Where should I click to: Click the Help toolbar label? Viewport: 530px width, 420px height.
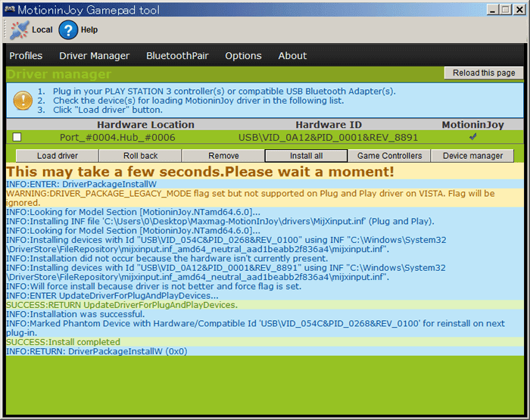pyautogui.click(x=89, y=30)
